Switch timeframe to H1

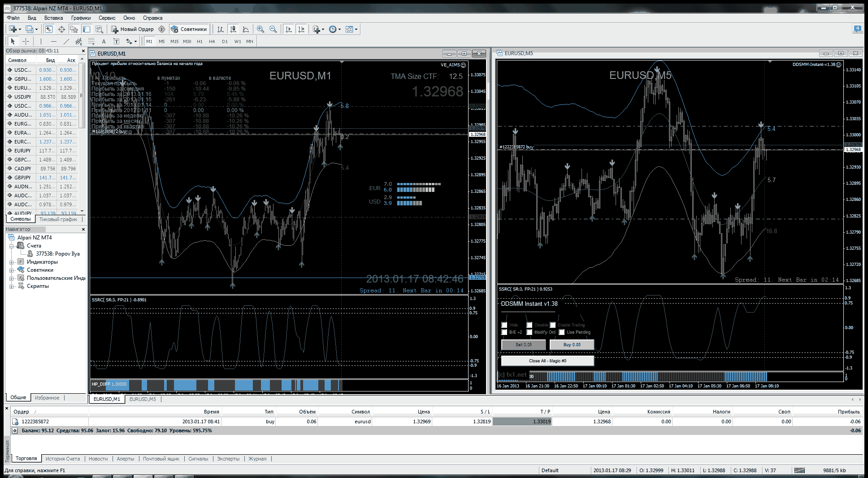(x=200, y=41)
